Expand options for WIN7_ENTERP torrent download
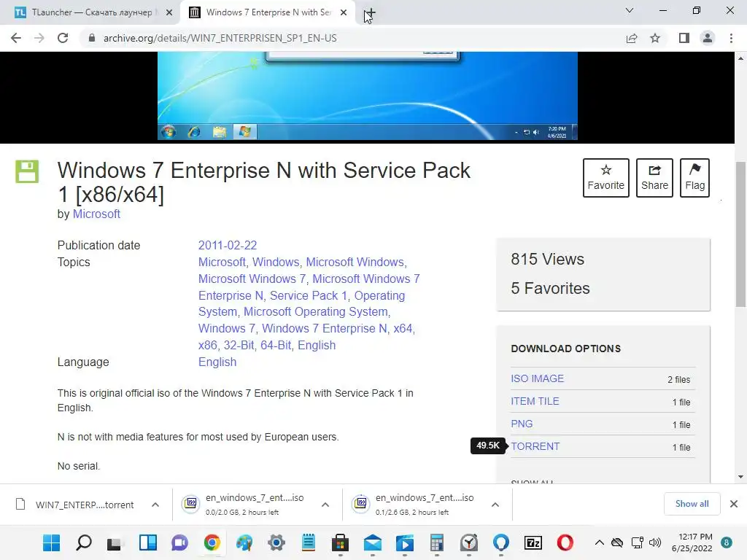 [155, 505]
